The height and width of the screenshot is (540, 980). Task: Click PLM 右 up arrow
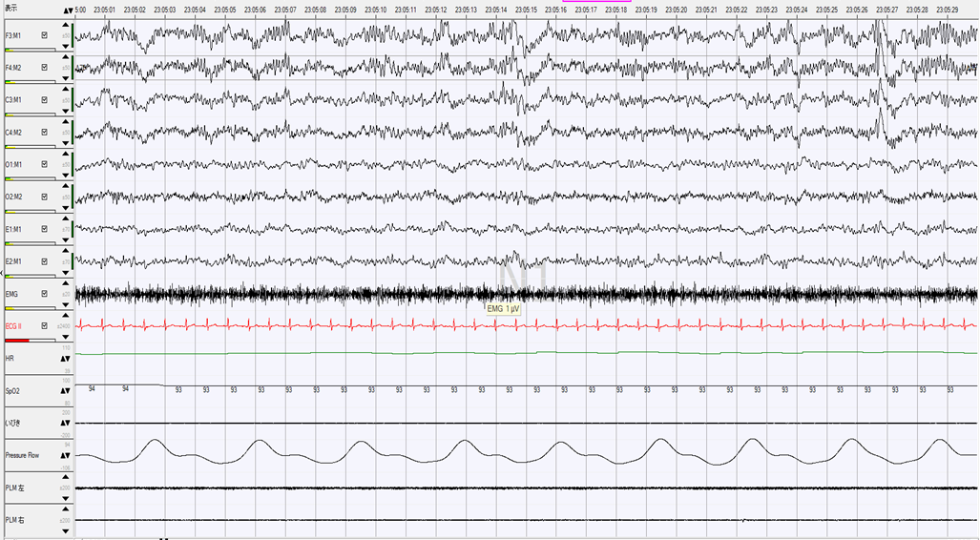pyautogui.click(x=66, y=510)
